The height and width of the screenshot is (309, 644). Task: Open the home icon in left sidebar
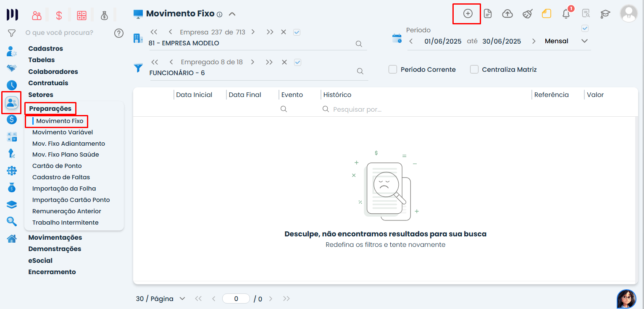pyautogui.click(x=12, y=238)
